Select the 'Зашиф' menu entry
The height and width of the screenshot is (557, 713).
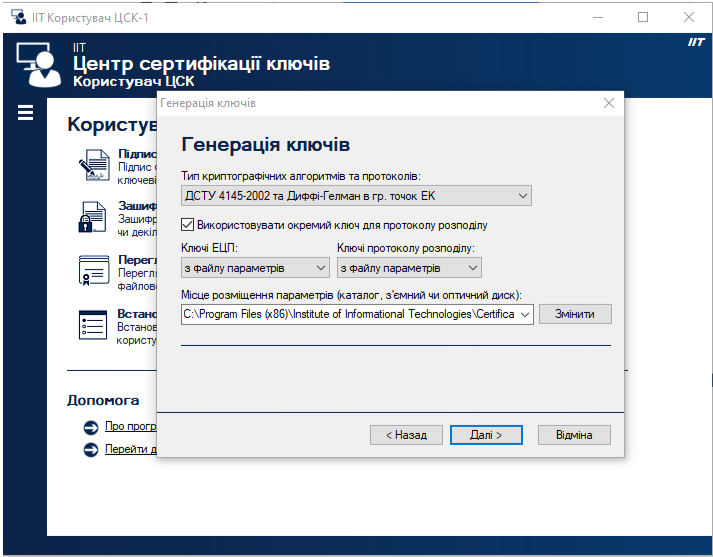point(137,206)
